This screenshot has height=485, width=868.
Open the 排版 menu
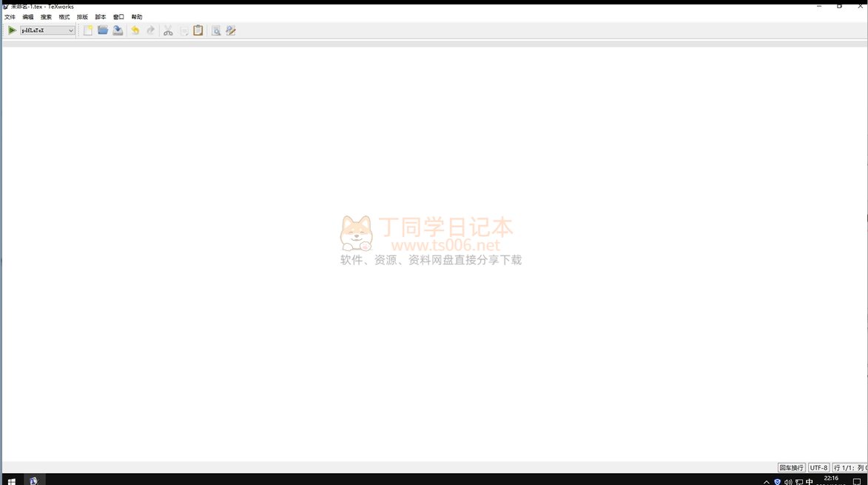click(x=82, y=17)
